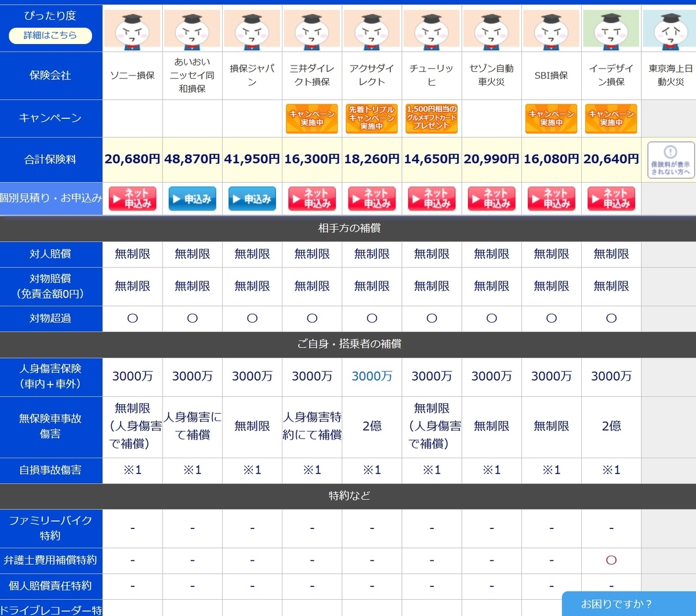Click 人身傷害特約にて補償 in 三井ダイレクト column

(x=312, y=426)
